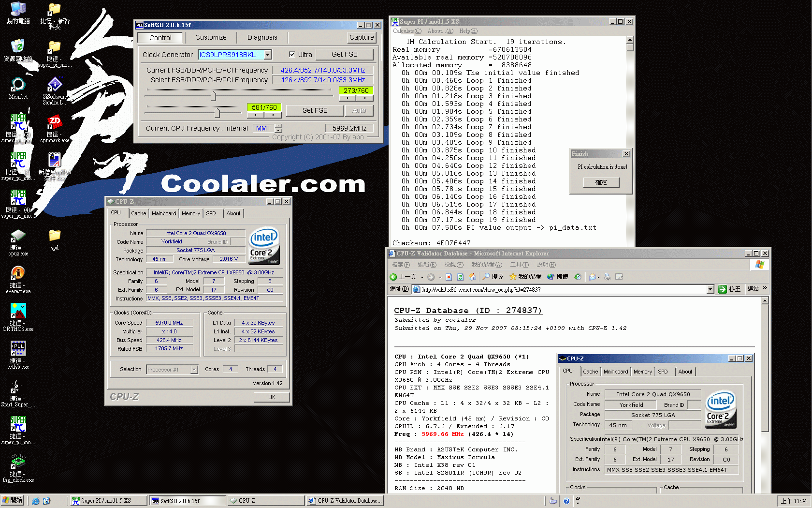The height and width of the screenshot is (508, 812).
Task: Click the lower FSB slider thumb
Action: click(x=217, y=113)
